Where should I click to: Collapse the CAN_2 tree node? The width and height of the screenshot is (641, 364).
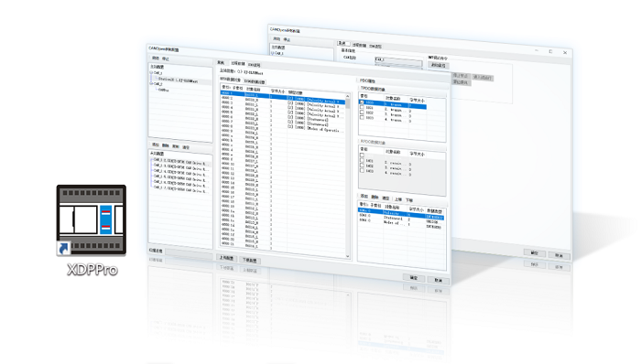tap(151, 83)
